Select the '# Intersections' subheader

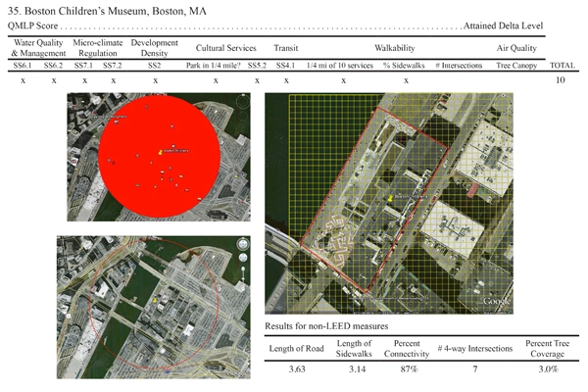click(x=459, y=66)
